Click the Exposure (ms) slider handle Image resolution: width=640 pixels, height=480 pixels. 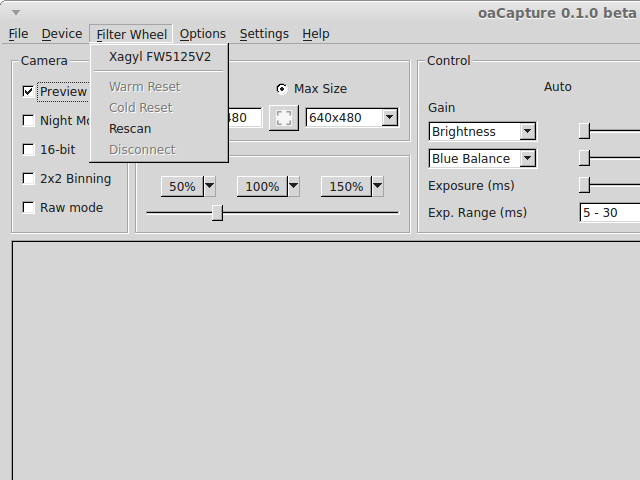coord(584,184)
